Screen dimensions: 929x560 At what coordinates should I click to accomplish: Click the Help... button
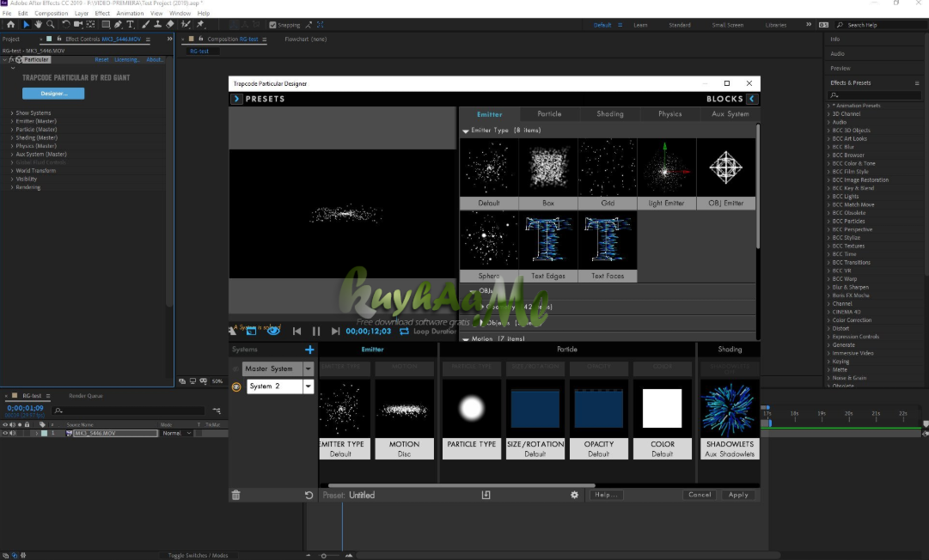coord(606,495)
